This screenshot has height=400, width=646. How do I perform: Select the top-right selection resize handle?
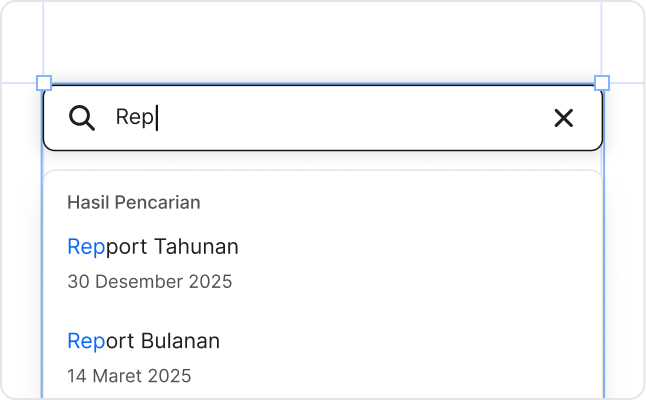tap(602, 83)
